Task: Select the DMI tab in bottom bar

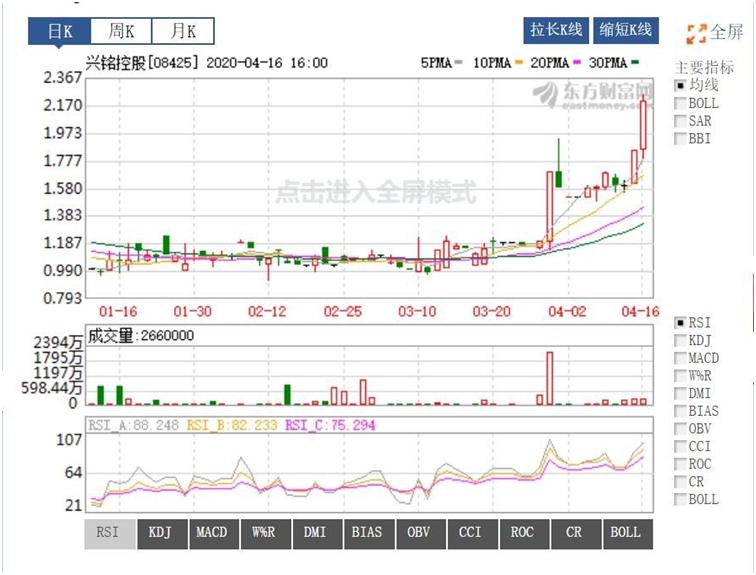Action: pyautogui.click(x=317, y=534)
